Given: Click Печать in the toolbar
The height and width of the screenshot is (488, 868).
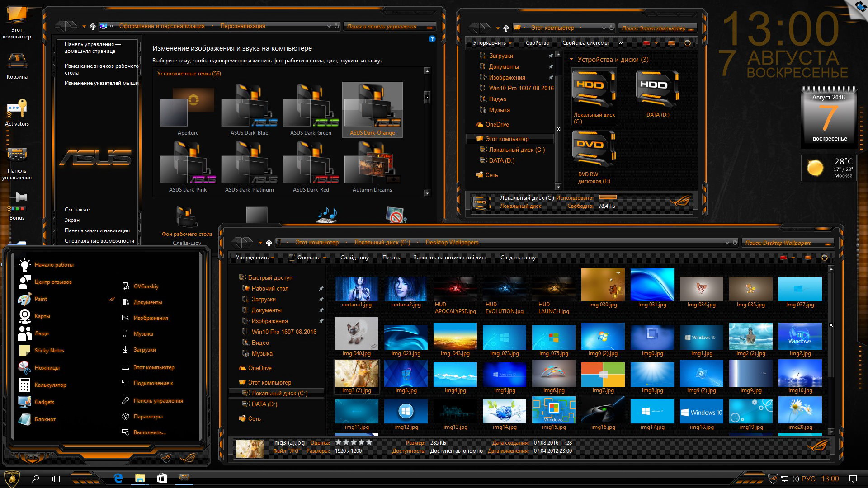Looking at the screenshot, I should tap(391, 258).
